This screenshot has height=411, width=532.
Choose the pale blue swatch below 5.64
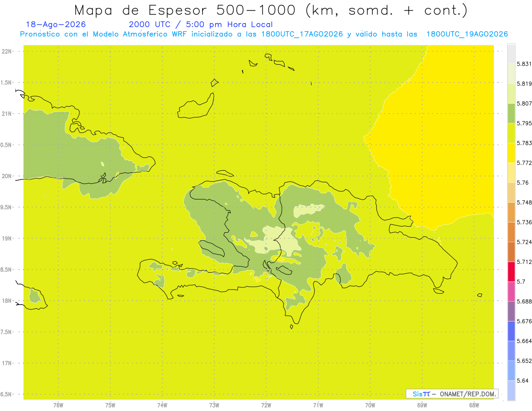[511, 390]
